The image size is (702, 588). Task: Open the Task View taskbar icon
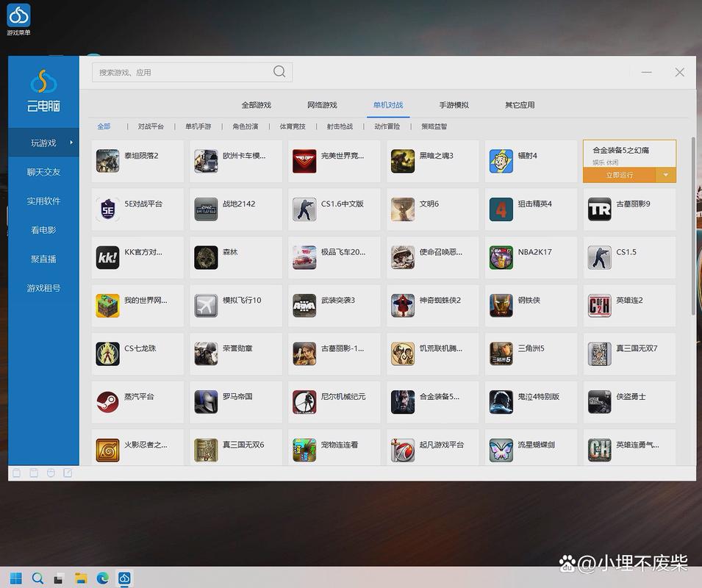pos(59,578)
